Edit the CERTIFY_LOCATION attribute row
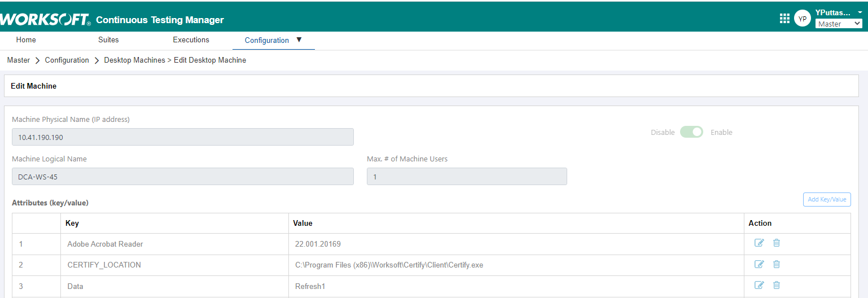Screen dimensions: 868x298 759,264
